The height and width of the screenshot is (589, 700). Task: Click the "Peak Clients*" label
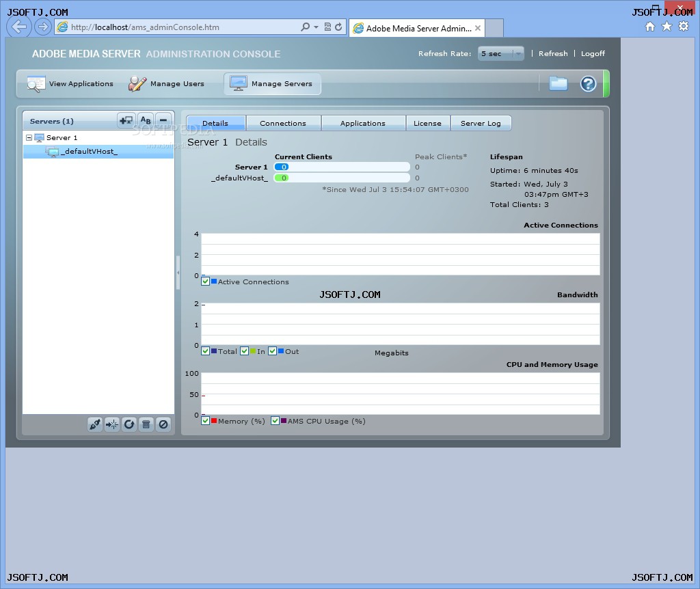[441, 156]
